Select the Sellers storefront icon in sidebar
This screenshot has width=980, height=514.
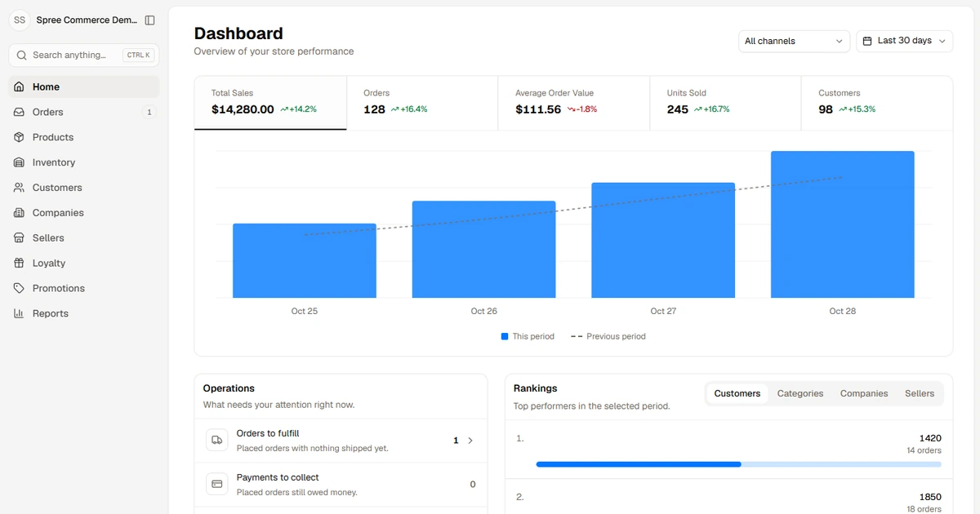[19, 238]
